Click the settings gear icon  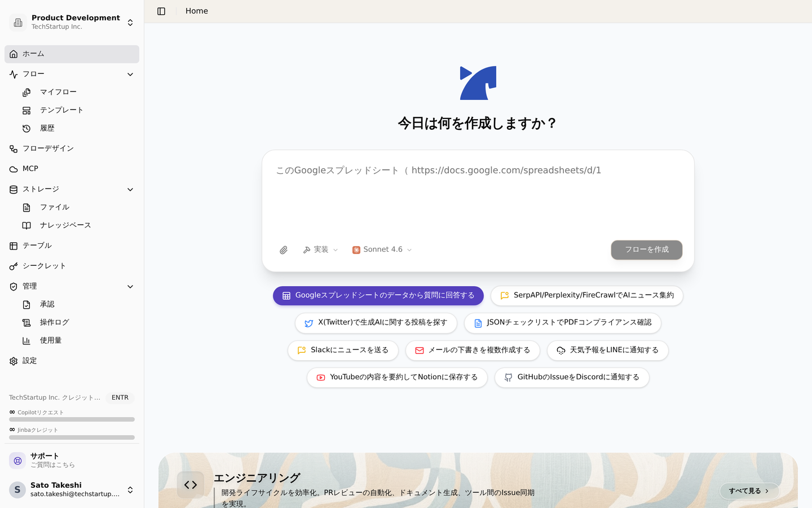[x=14, y=361]
